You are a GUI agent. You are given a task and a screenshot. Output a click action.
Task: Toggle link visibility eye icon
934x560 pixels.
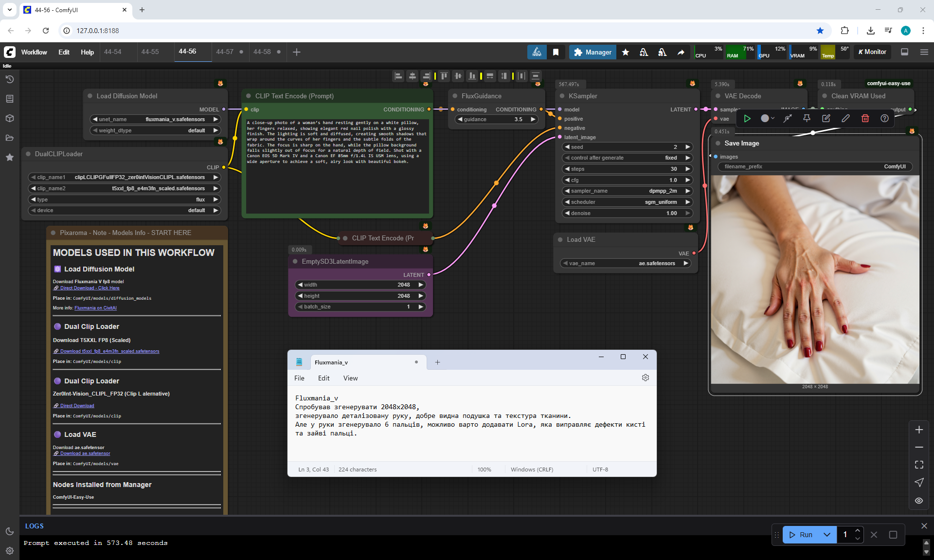[919, 500]
